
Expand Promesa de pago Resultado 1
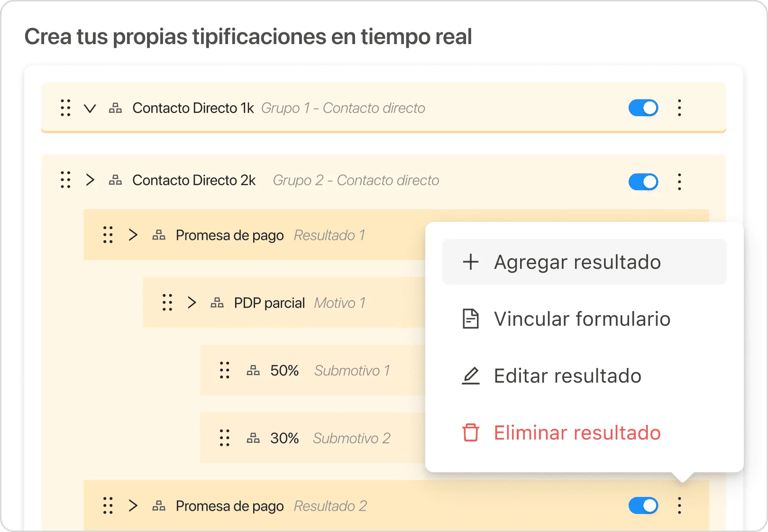[133, 235]
